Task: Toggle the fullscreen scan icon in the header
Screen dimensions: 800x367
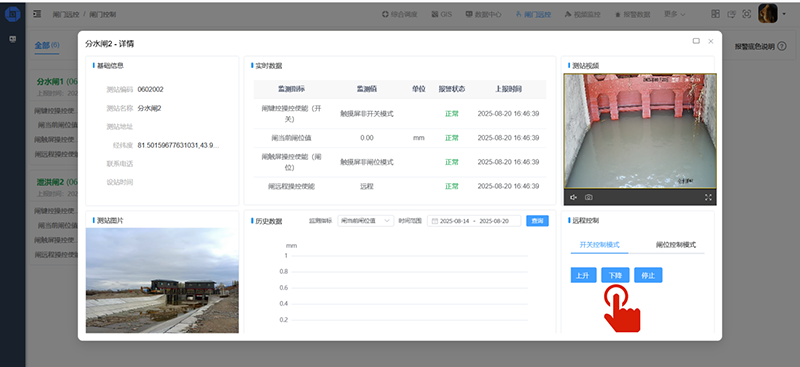Action: [746, 14]
